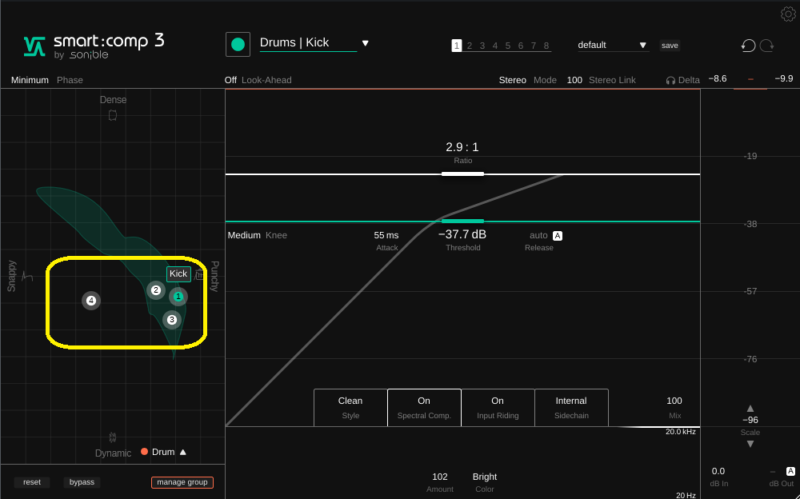The width and height of the screenshot is (800, 499).
Task: Expand the default preset dropdown
Action: tap(642, 45)
